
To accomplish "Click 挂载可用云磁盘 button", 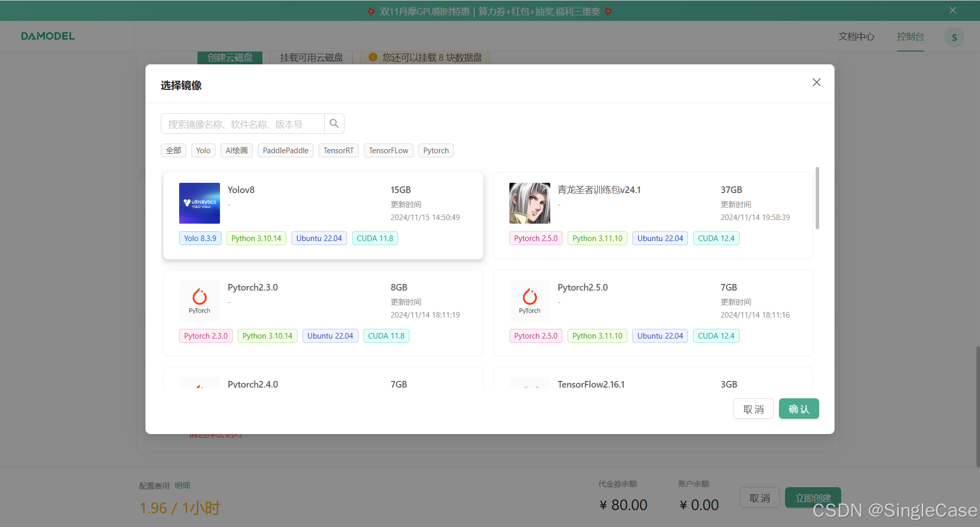I will pos(311,58).
